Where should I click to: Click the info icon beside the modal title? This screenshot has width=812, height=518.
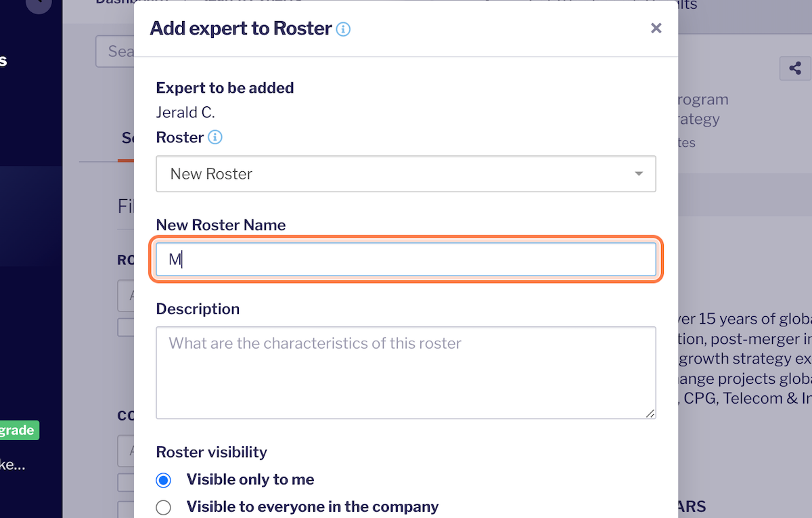[x=343, y=29]
